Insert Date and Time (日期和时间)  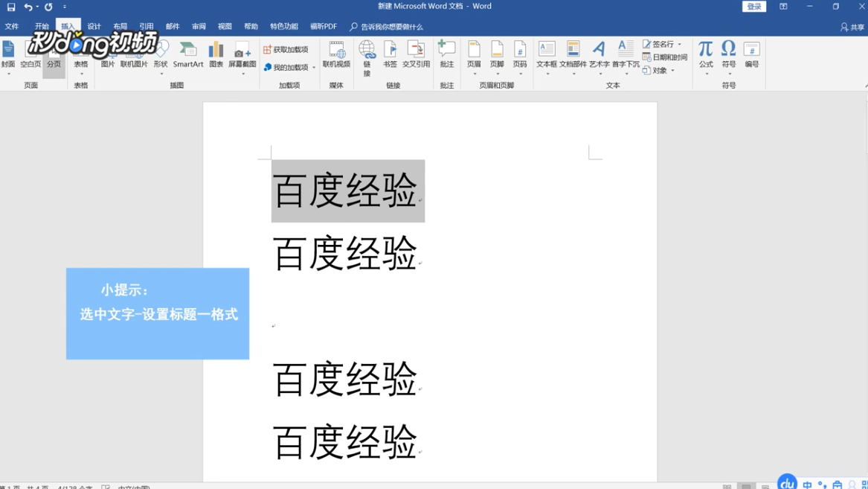[x=665, y=57]
